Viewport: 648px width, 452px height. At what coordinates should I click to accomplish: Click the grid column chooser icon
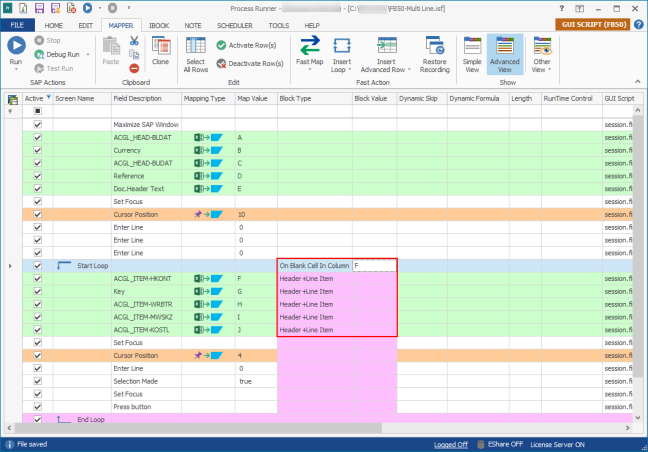tap(13, 99)
